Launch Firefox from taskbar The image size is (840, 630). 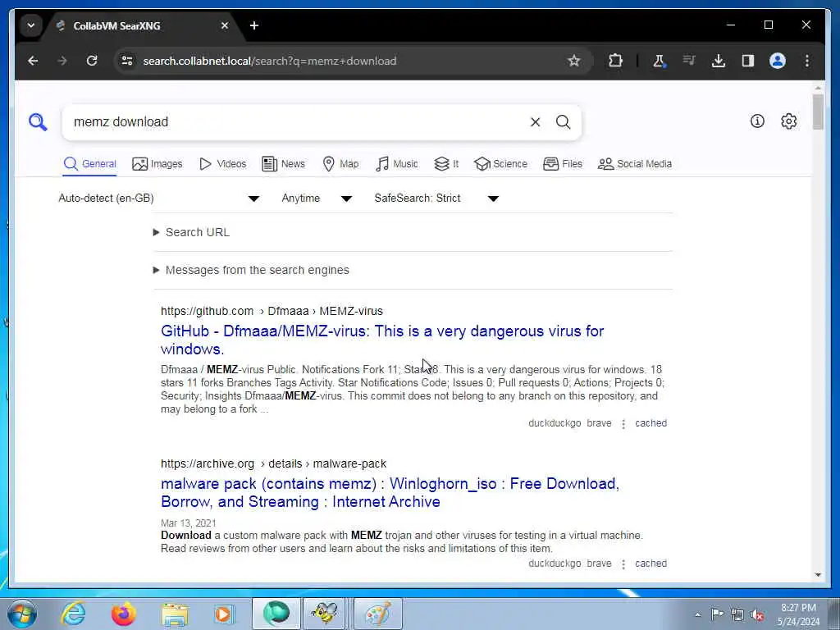pyautogui.click(x=124, y=614)
